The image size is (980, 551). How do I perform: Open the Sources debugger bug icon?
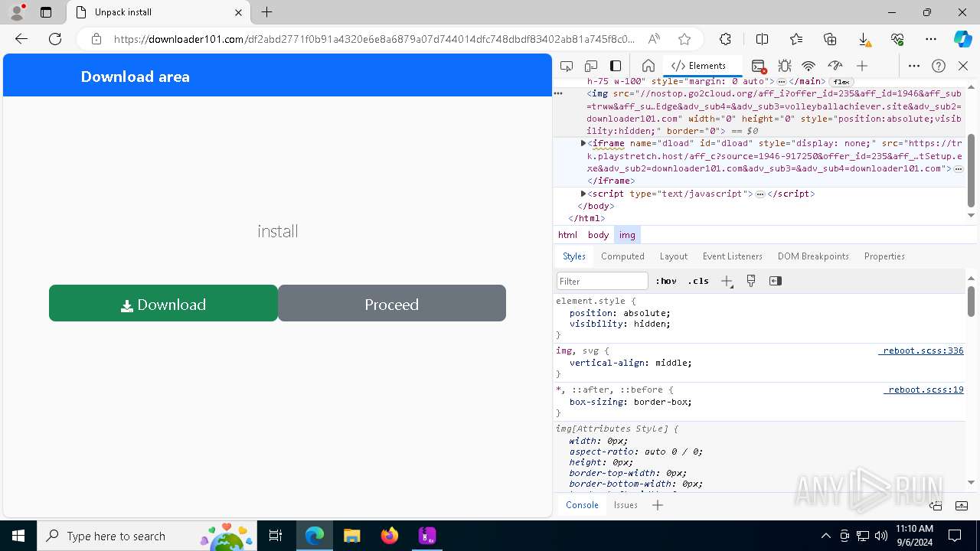tap(784, 66)
